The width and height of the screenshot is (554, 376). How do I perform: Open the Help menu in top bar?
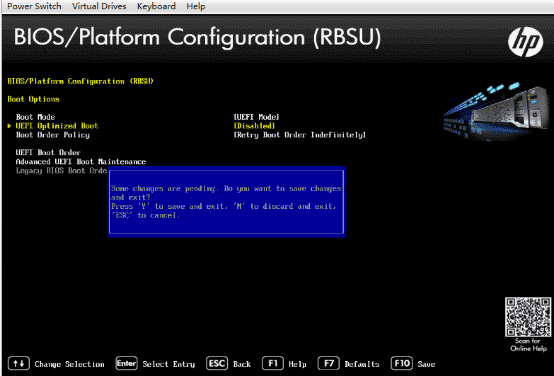pos(196,6)
